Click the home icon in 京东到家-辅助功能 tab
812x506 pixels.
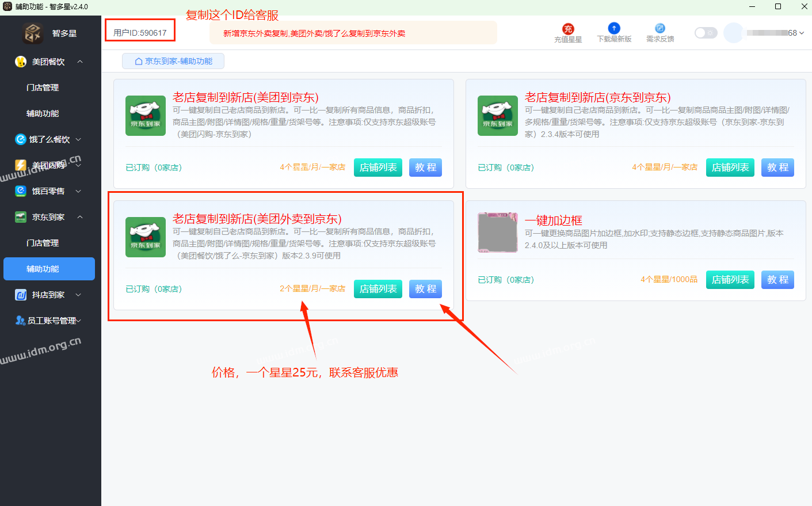point(139,61)
